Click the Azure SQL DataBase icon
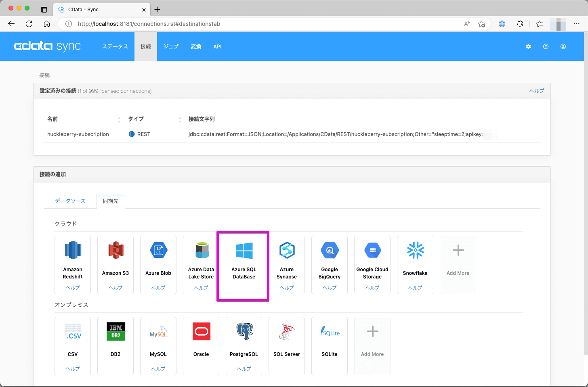588x387 pixels. [x=244, y=250]
